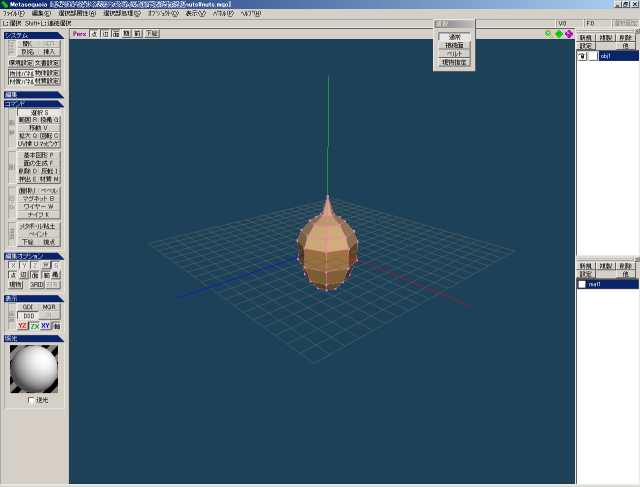Enable the 逆光 backlight checkbox
The height and width of the screenshot is (487, 640).
(31, 400)
